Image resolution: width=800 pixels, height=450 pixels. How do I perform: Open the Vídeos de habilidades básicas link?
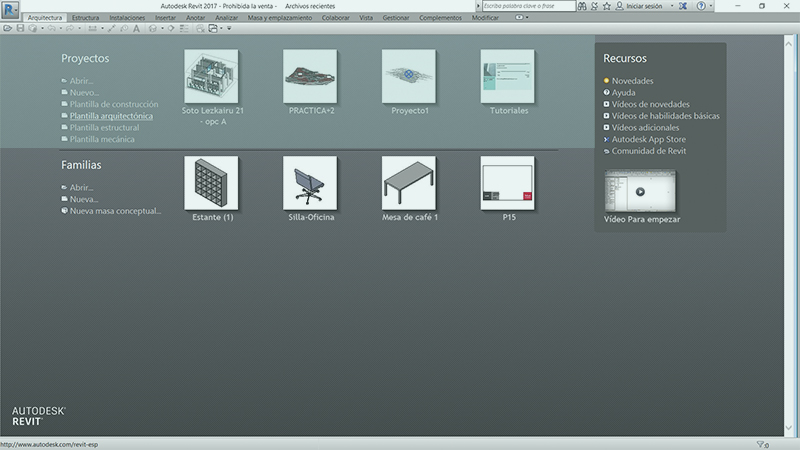(665, 116)
